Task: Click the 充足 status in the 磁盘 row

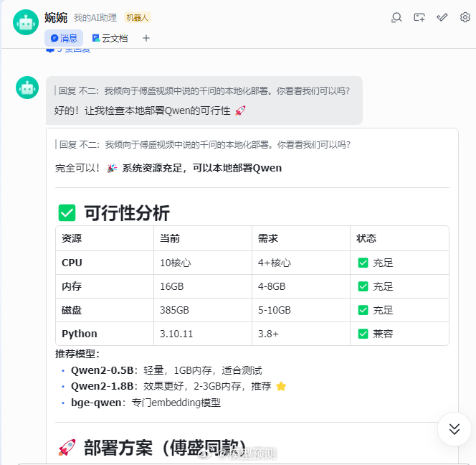Action: pos(376,310)
